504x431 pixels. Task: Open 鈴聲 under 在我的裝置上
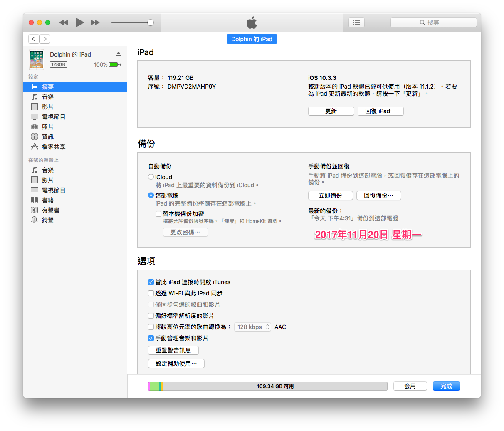coord(47,220)
